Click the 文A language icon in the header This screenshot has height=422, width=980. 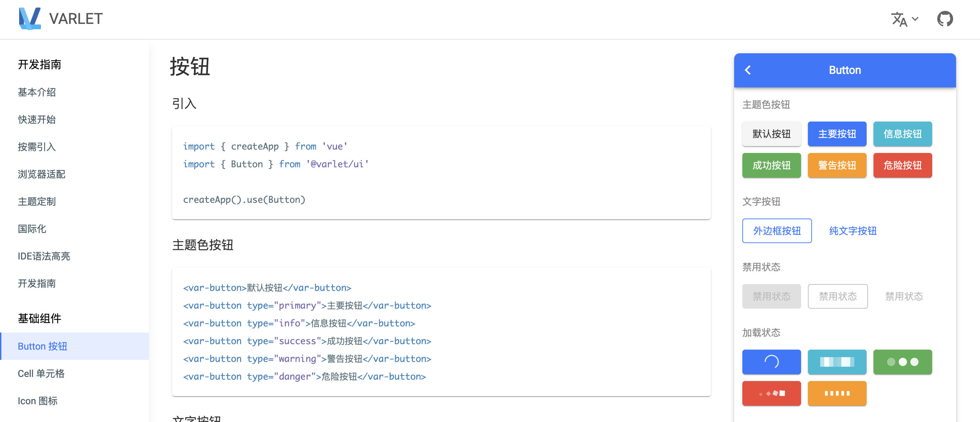900,19
